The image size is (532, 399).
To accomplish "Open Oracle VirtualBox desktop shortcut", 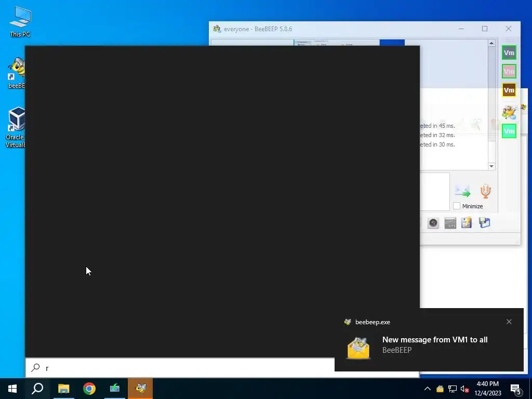I will (15, 127).
